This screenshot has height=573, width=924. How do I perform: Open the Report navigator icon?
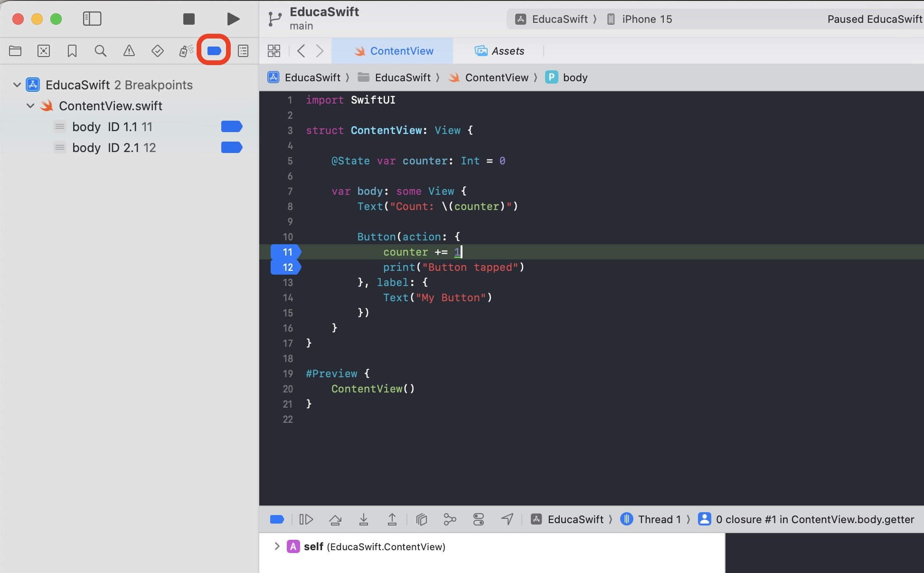243,51
